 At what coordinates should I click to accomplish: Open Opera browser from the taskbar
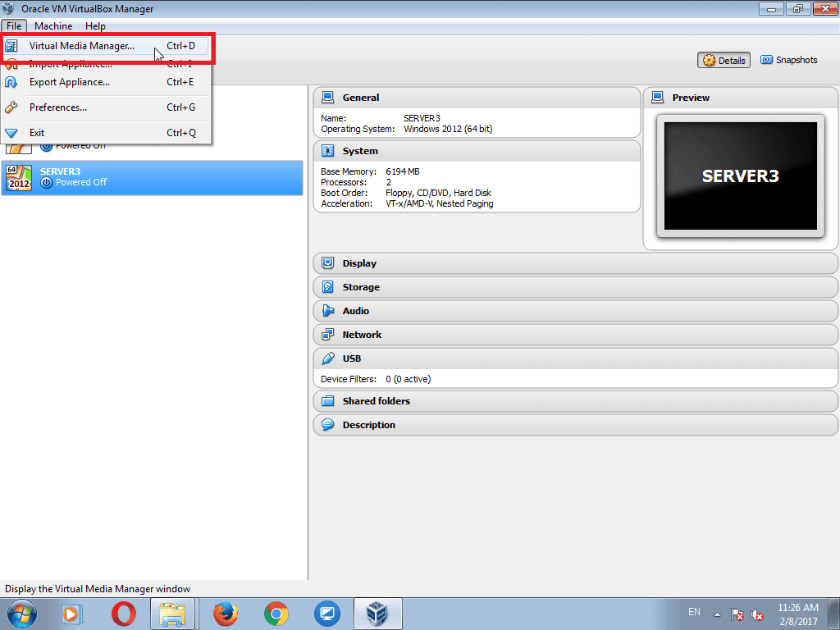click(x=123, y=614)
